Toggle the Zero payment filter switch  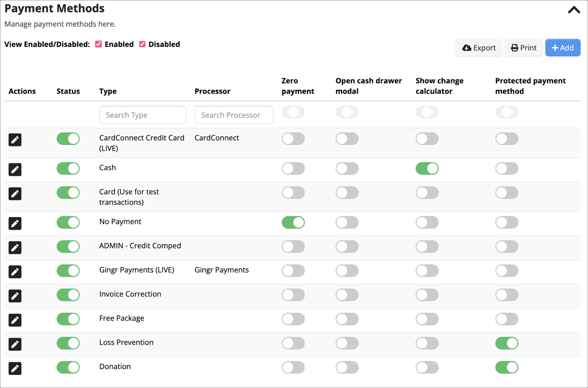(293, 112)
